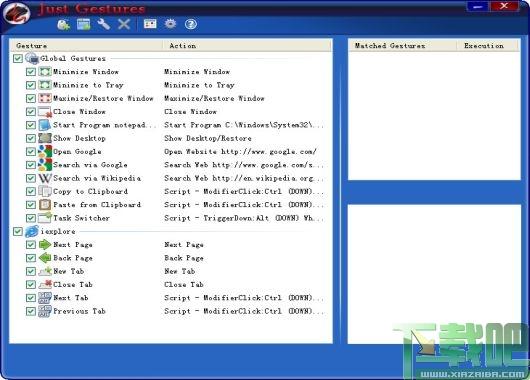Screen dimensions: 530x380
Task: Click the add new gesture toolbar icon
Action: 64,24
